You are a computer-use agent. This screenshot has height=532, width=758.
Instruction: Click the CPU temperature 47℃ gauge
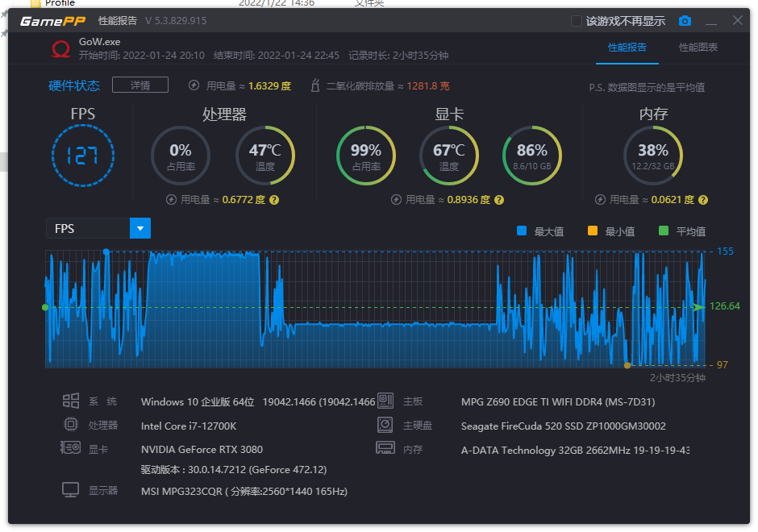coord(265,156)
